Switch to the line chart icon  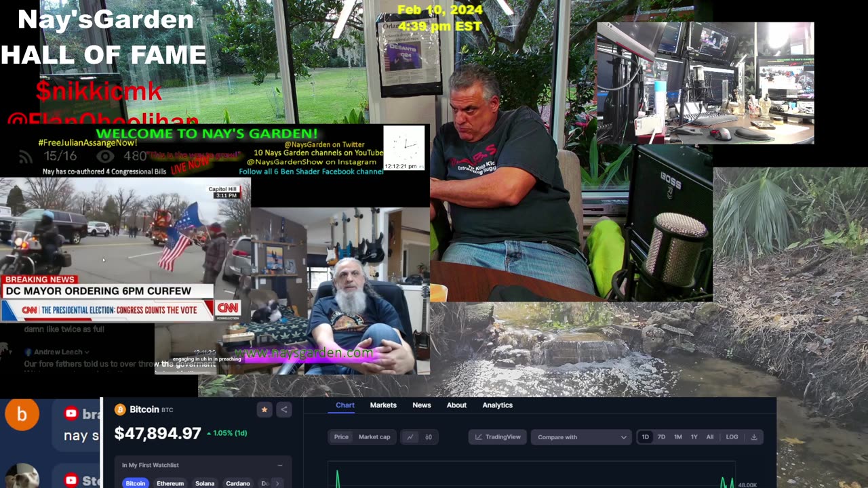(x=410, y=437)
